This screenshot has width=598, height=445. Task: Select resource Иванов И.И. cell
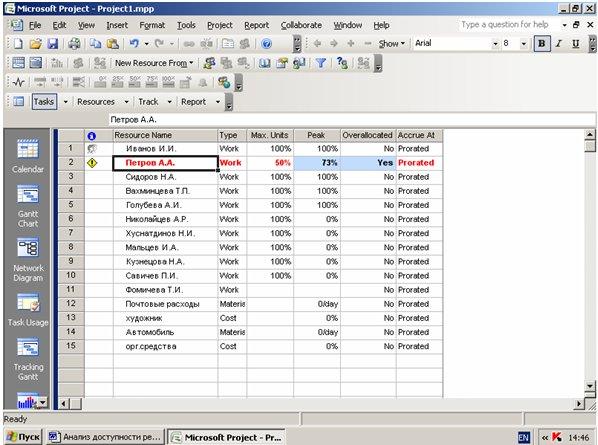point(165,149)
